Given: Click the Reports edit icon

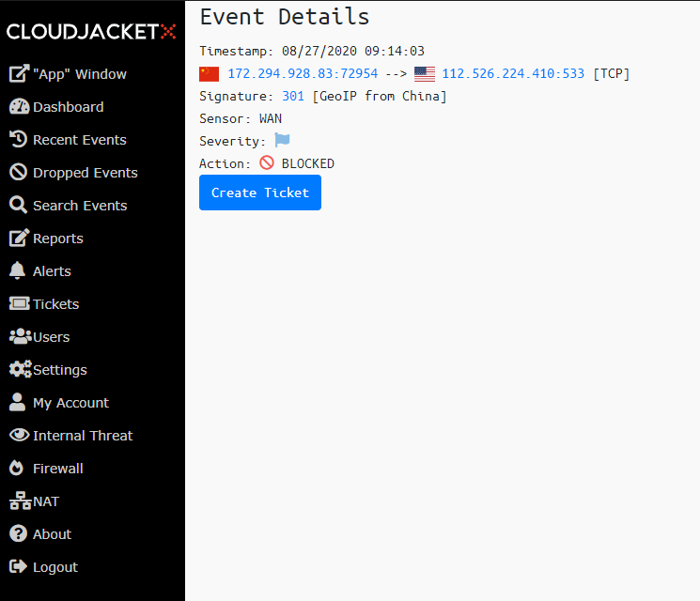Looking at the screenshot, I should [19, 238].
